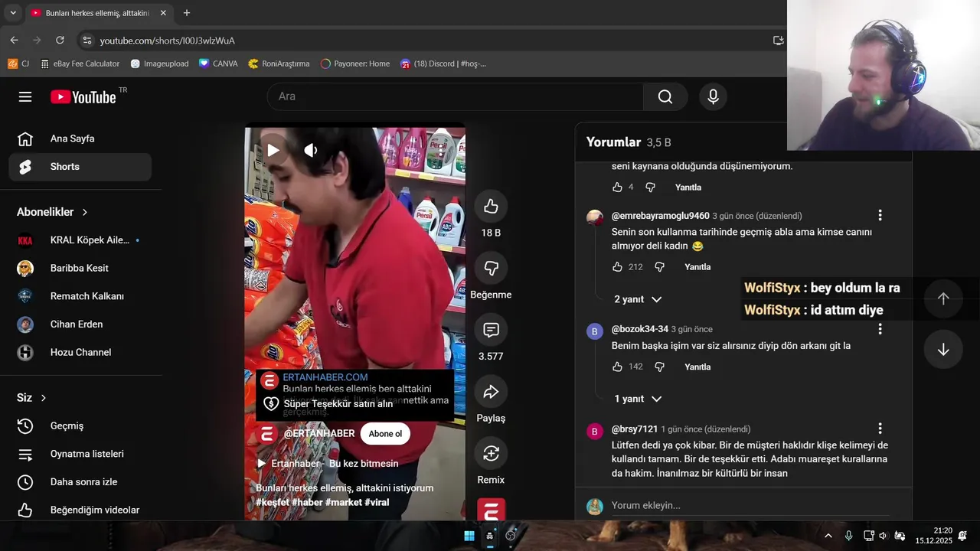Reply to emrebayramoglu9460 with Yanıtla
980x551 pixels.
tap(697, 267)
